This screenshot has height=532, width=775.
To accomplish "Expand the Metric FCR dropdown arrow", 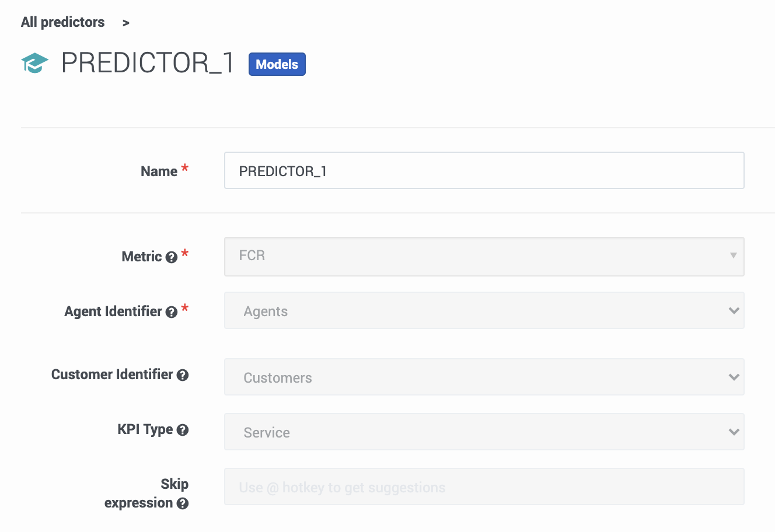I will [733, 256].
